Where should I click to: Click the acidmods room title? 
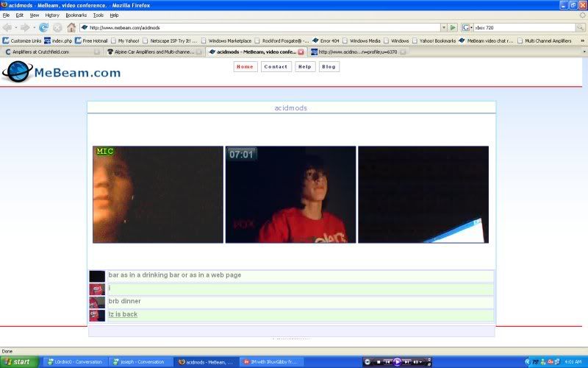[290, 108]
